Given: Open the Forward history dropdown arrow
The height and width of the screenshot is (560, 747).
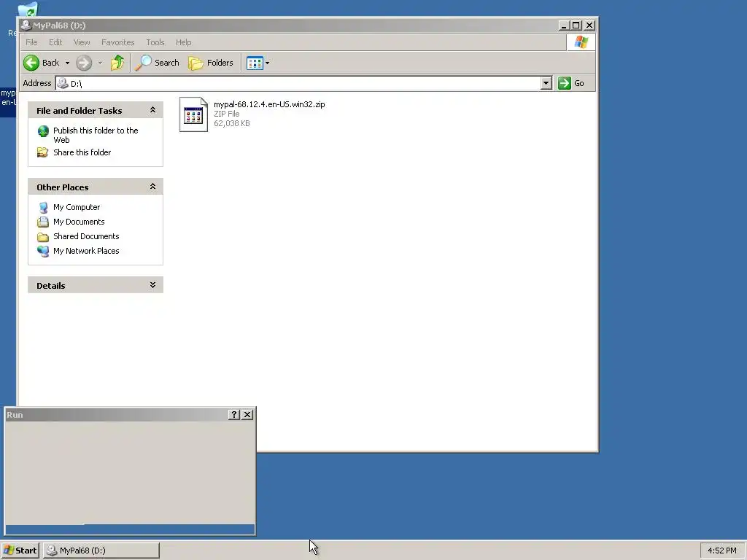Looking at the screenshot, I should click(100, 63).
